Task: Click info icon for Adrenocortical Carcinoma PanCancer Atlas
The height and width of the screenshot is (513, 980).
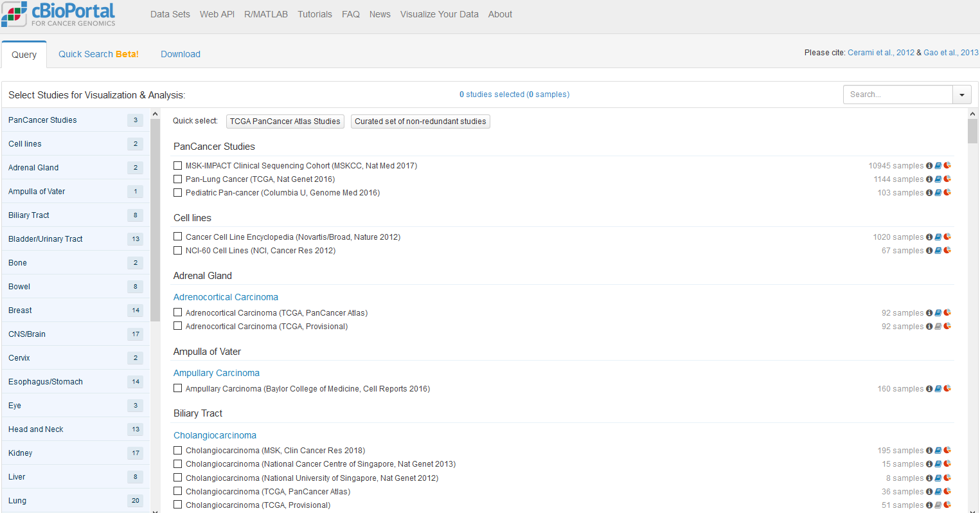Action: pyautogui.click(x=929, y=313)
